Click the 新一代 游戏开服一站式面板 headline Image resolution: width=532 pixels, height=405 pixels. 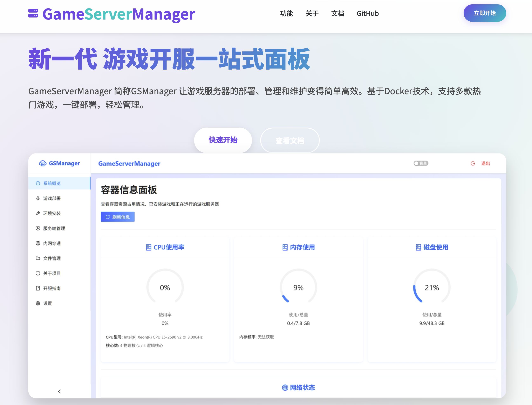169,59
